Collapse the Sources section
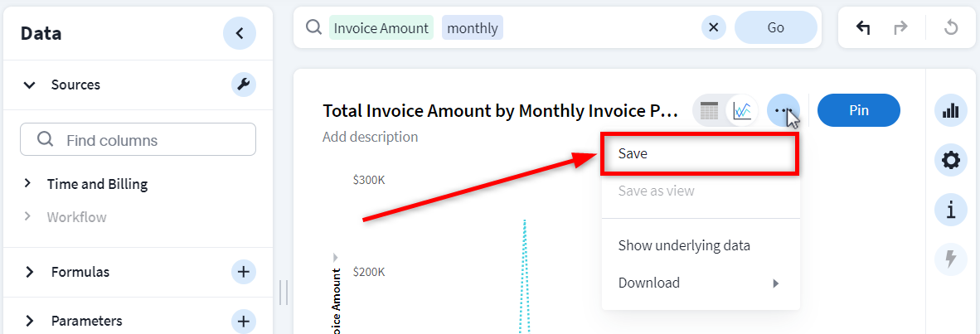Image resolution: width=980 pixels, height=334 pixels. (30, 85)
